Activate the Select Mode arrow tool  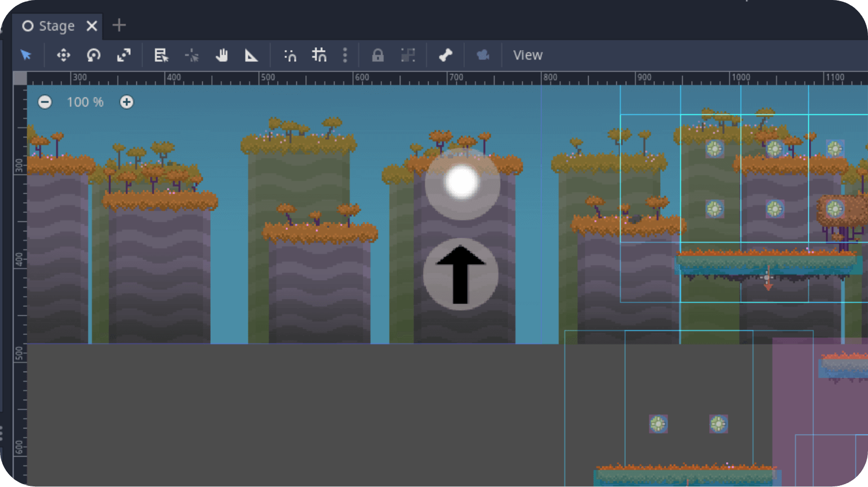coord(26,55)
